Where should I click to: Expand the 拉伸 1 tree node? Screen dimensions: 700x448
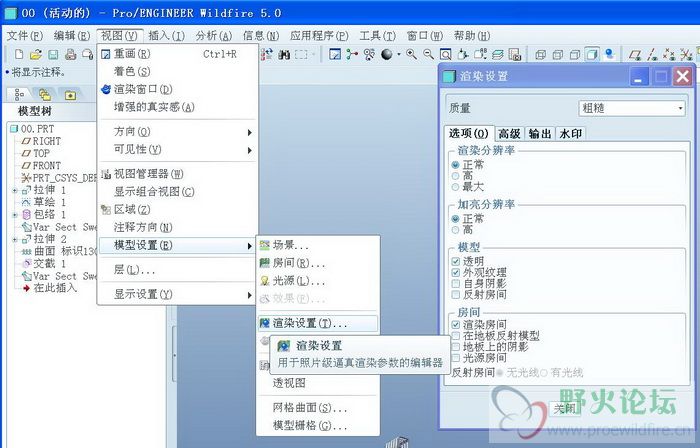click(15, 191)
